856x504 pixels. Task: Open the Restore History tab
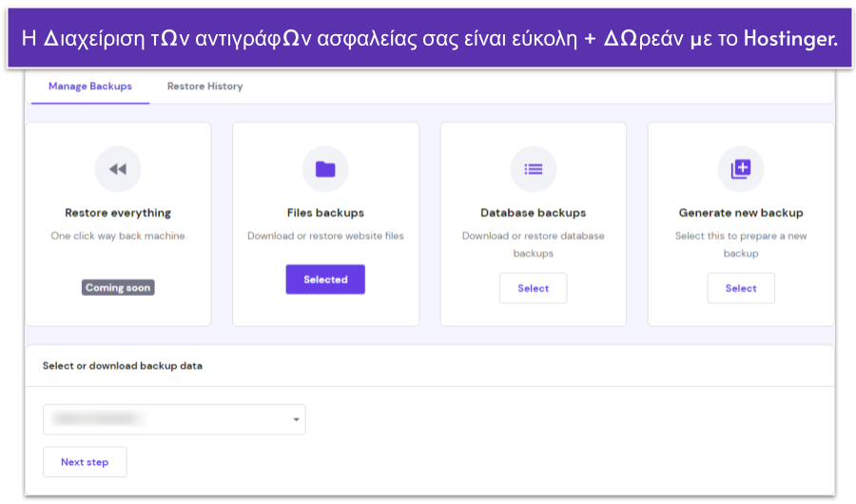tap(204, 87)
